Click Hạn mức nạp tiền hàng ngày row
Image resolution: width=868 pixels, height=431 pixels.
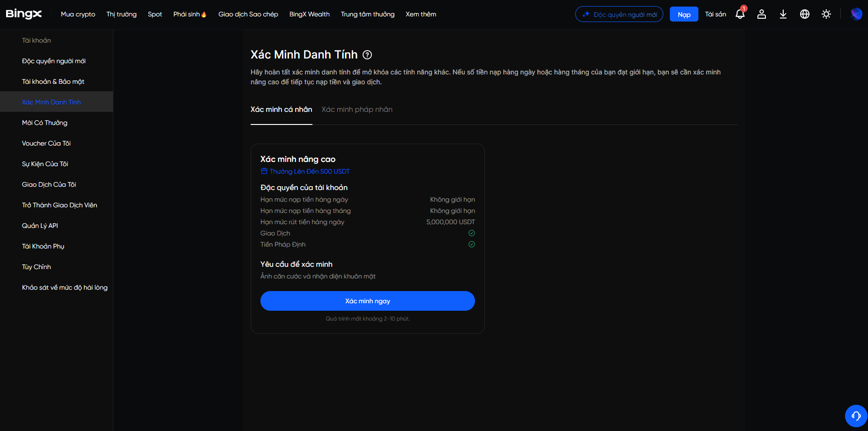point(368,199)
